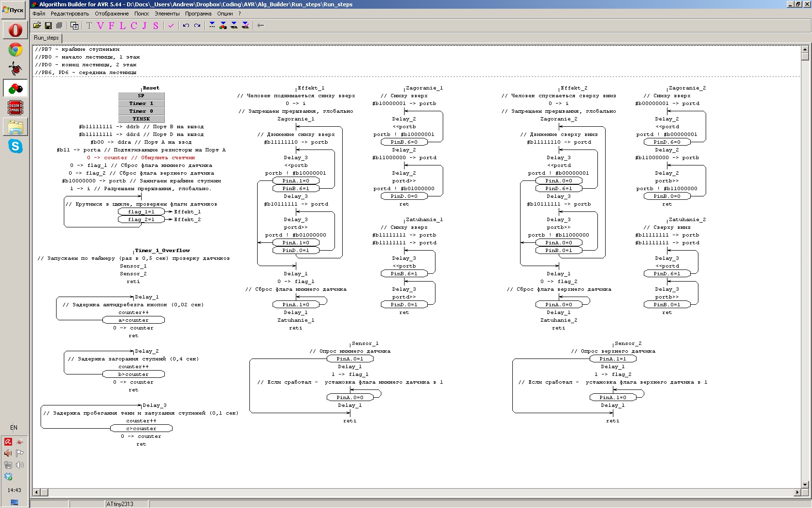Insert a Vertex with V tool

pos(100,26)
